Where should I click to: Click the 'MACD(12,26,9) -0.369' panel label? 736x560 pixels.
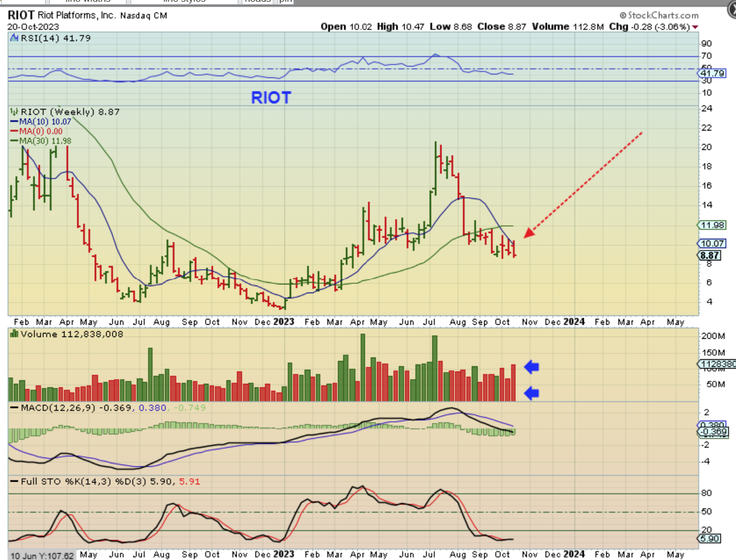point(76,408)
